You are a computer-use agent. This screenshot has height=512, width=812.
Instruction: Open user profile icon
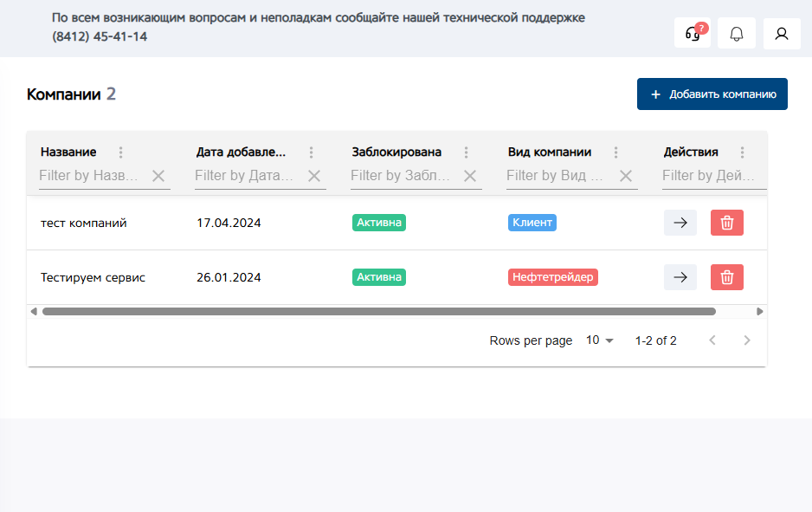pyautogui.click(x=782, y=33)
